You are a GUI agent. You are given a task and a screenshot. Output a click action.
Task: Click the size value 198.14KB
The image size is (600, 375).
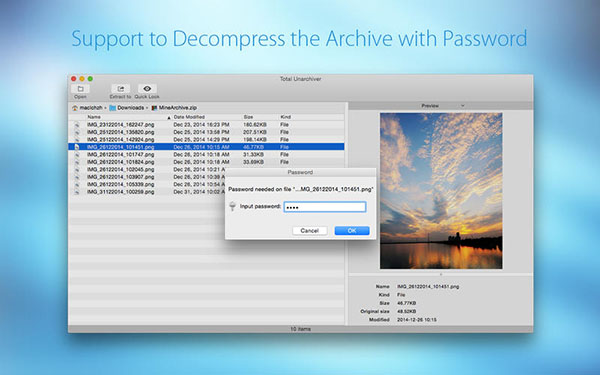[255, 140]
